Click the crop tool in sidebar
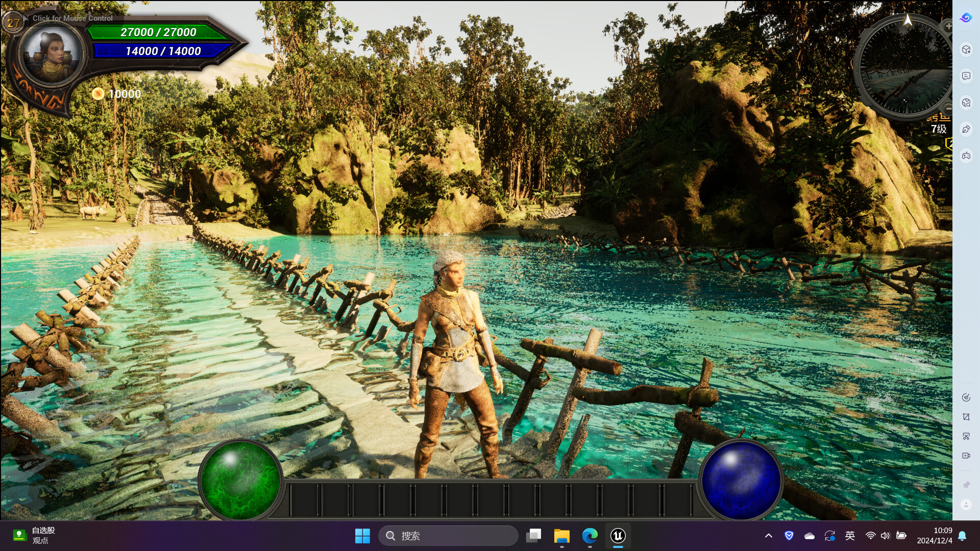The height and width of the screenshot is (551, 980). 966,417
